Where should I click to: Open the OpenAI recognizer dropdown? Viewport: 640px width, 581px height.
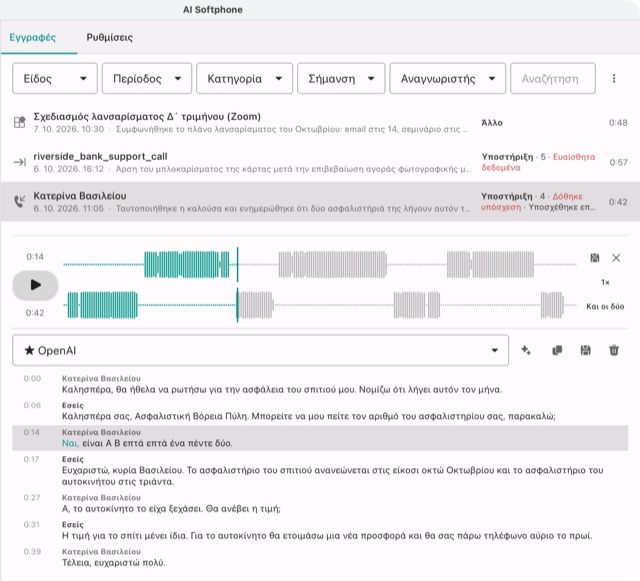click(260, 350)
